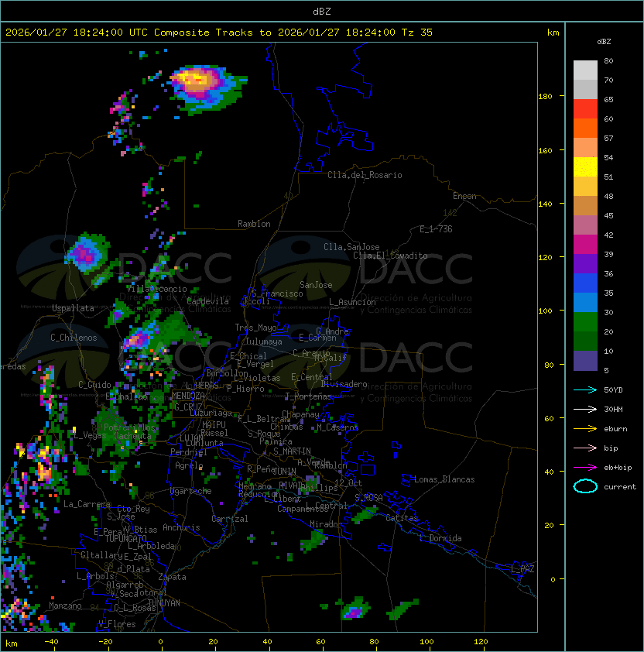The width and height of the screenshot is (644, 652).
Task: Pick the light blue 30-35 dBZ swatch
Action: point(585,302)
